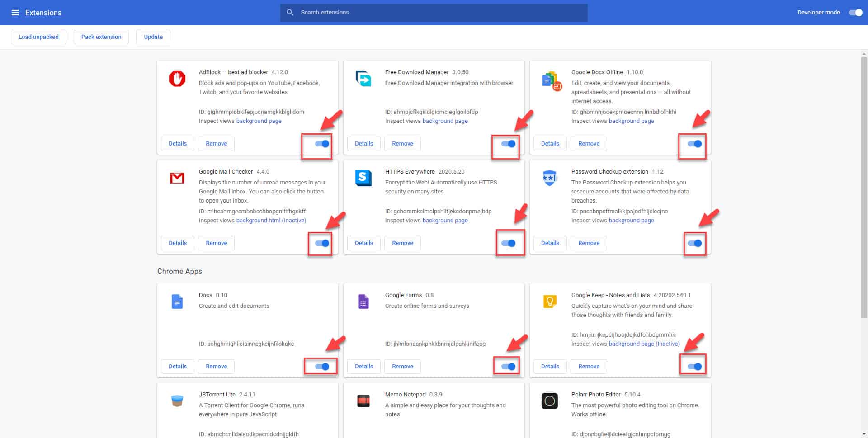Remove Password Checkup extension
868x438 pixels.
click(x=589, y=243)
